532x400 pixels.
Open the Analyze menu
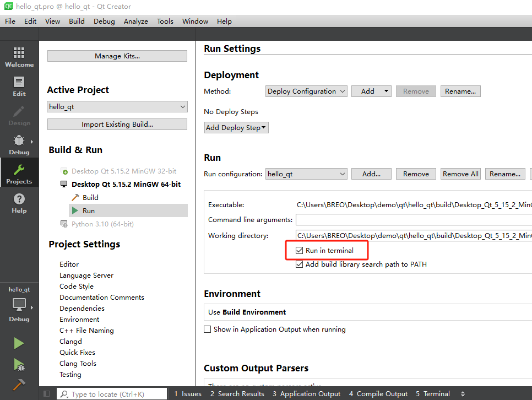click(x=135, y=21)
